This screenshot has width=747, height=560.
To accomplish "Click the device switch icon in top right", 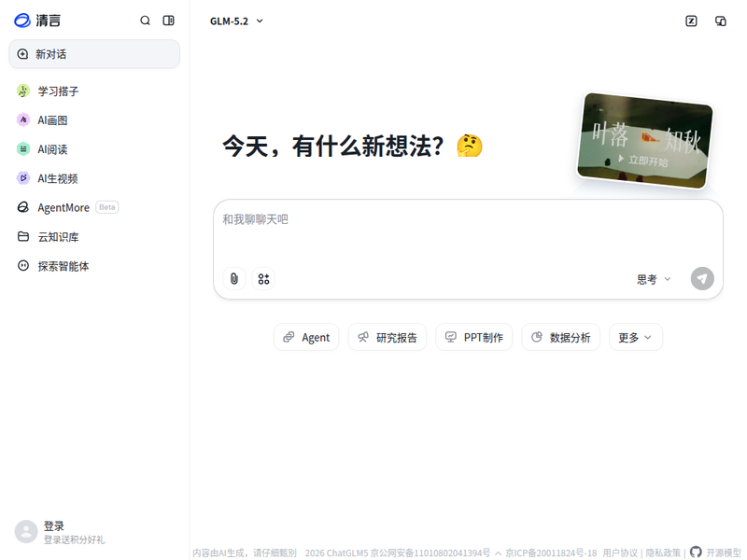I will pos(720,21).
